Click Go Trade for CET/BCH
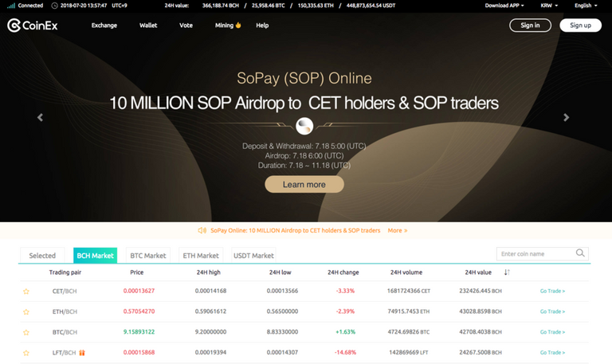 [552, 291]
